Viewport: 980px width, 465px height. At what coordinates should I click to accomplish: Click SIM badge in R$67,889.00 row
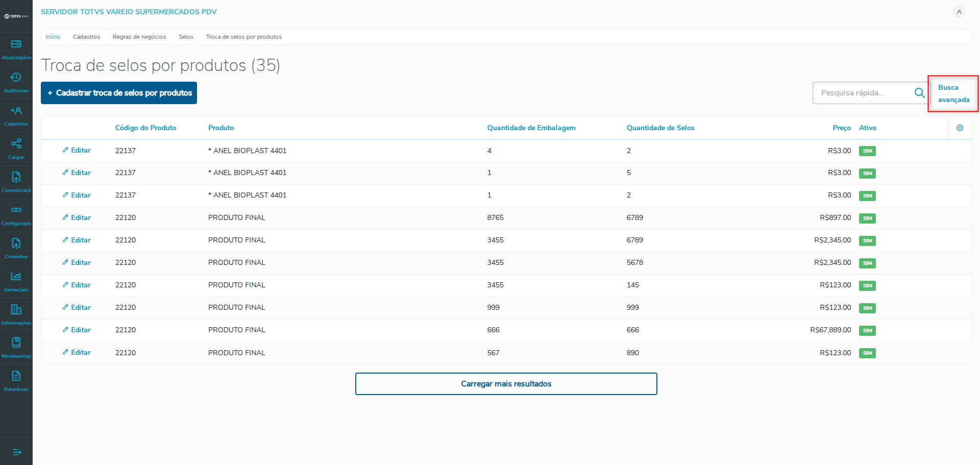click(x=867, y=331)
